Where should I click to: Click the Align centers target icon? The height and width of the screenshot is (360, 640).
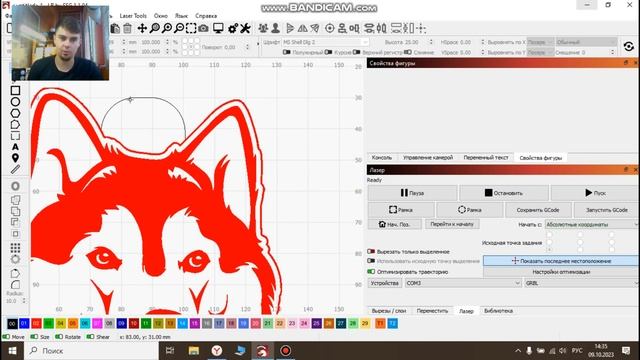(329, 28)
